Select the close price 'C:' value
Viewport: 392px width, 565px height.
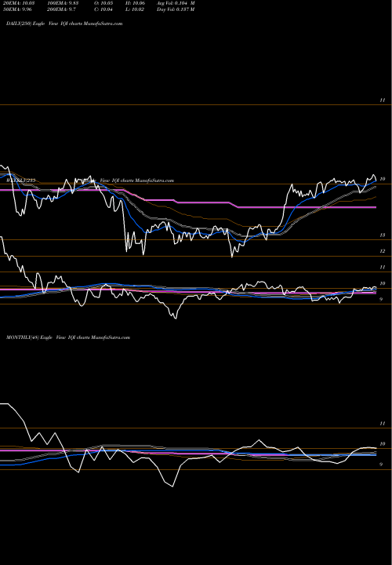click(x=103, y=9)
